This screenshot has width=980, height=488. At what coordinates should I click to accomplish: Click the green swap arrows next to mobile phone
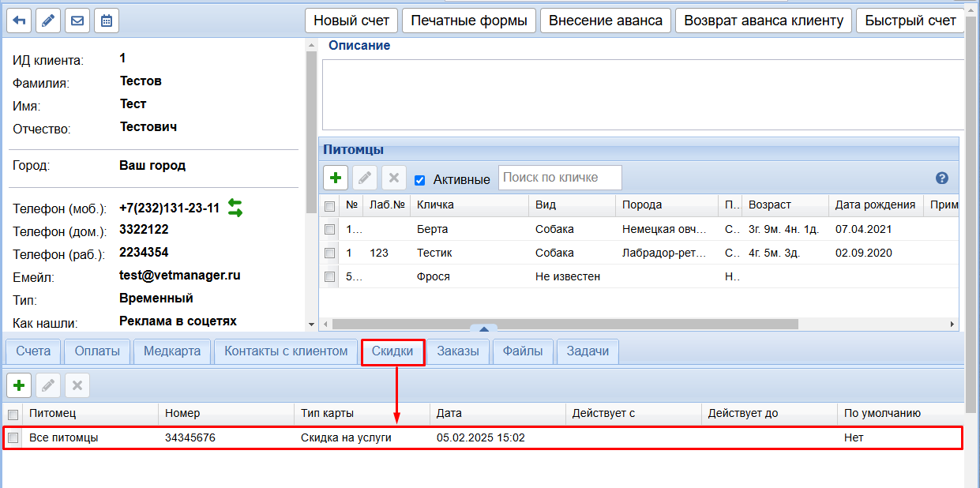click(235, 208)
